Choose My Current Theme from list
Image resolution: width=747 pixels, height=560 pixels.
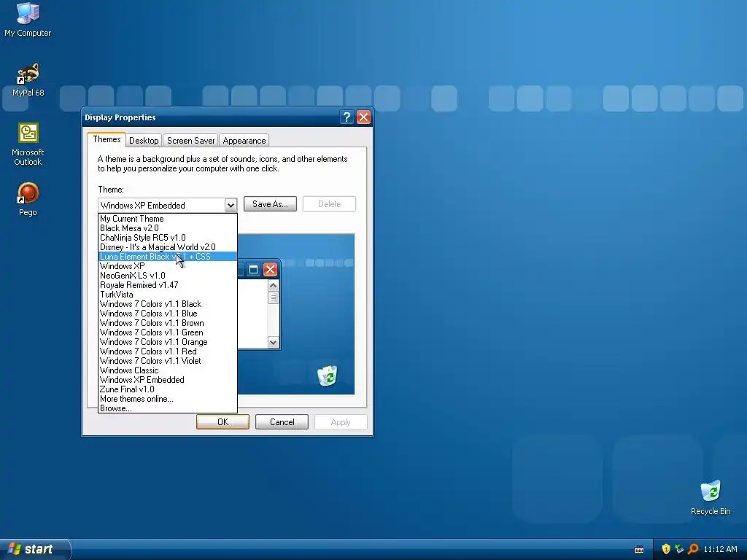pyautogui.click(x=168, y=219)
